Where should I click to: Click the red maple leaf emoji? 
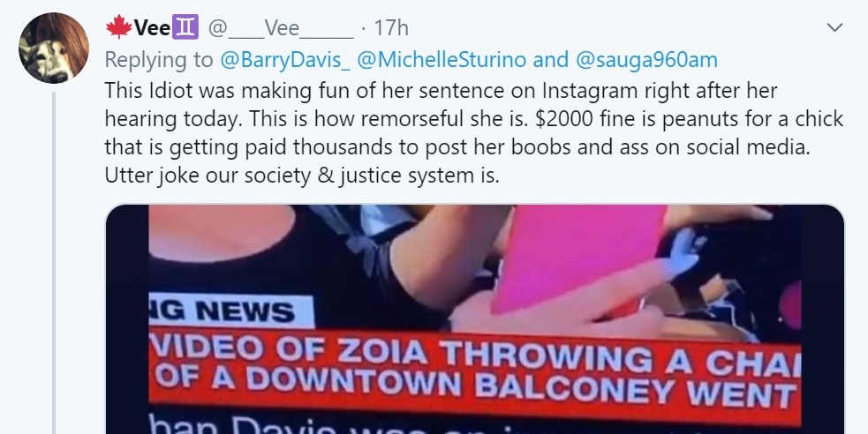pos(118,27)
